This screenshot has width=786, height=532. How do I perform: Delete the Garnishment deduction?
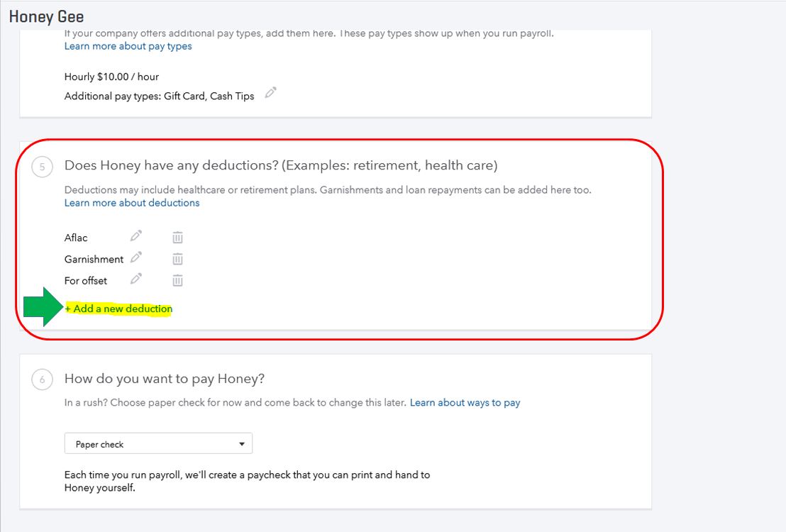[178, 259]
